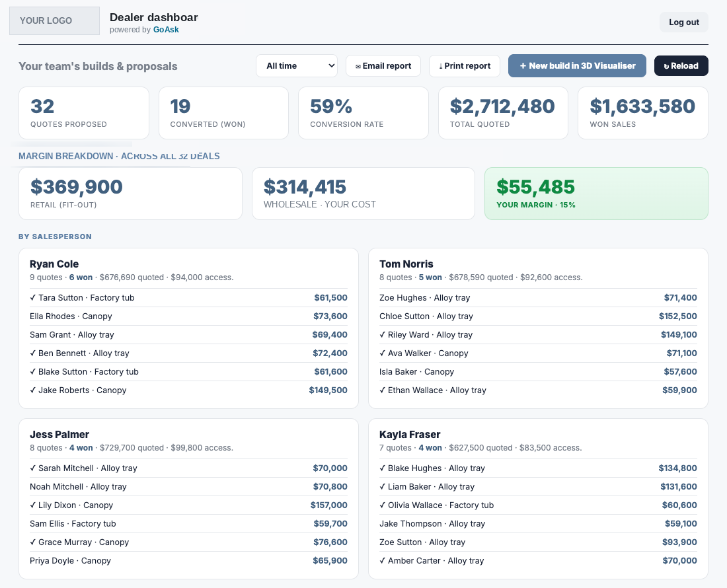Select the 32 Quotes Proposed card
Screen dimensions: 727x588
coord(84,113)
